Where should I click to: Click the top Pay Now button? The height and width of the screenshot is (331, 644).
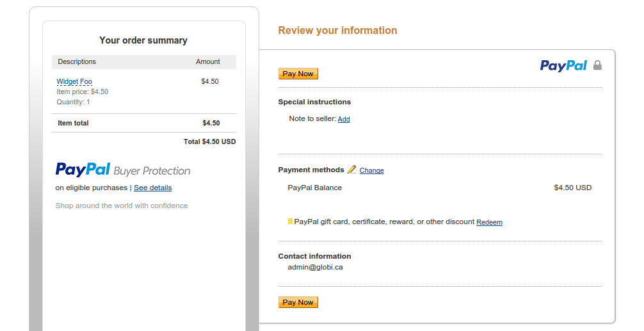(298, 74)
